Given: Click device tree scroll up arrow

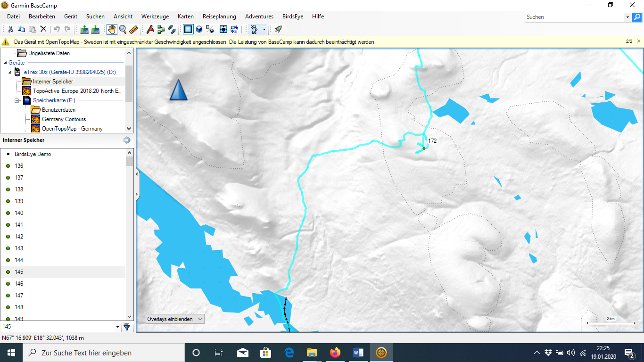Looking at the screenshot, I should pyautogui.click(x=129, y=52).
